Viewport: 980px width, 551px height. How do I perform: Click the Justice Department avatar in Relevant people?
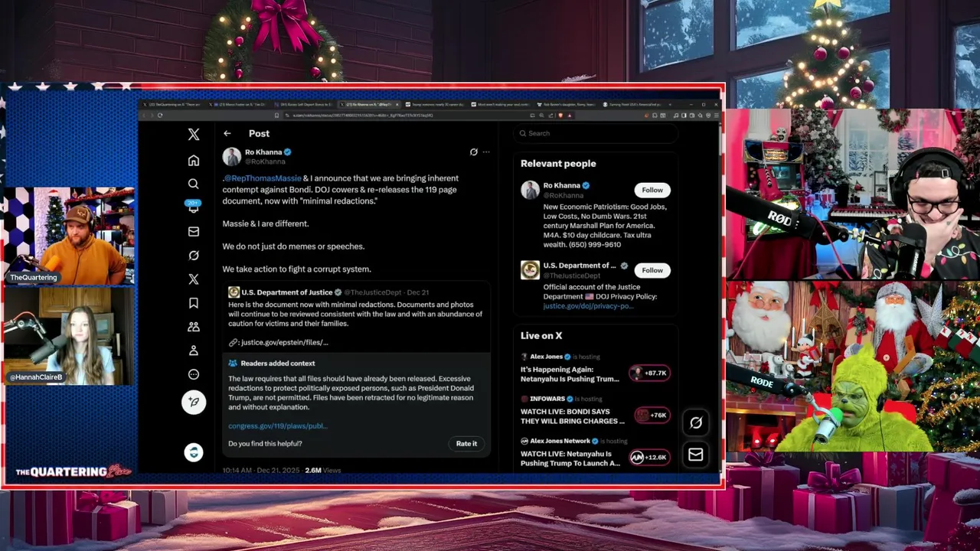pos(530,270)
